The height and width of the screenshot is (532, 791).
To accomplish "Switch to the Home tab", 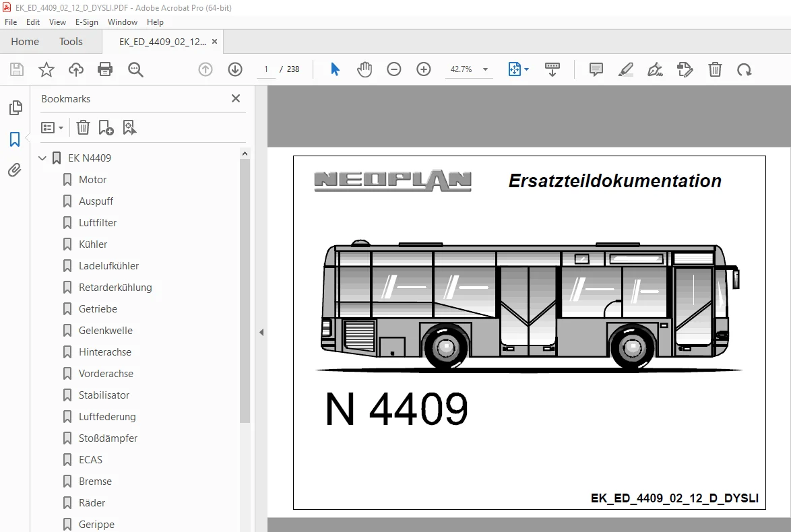I will click(x=25, y=41).
